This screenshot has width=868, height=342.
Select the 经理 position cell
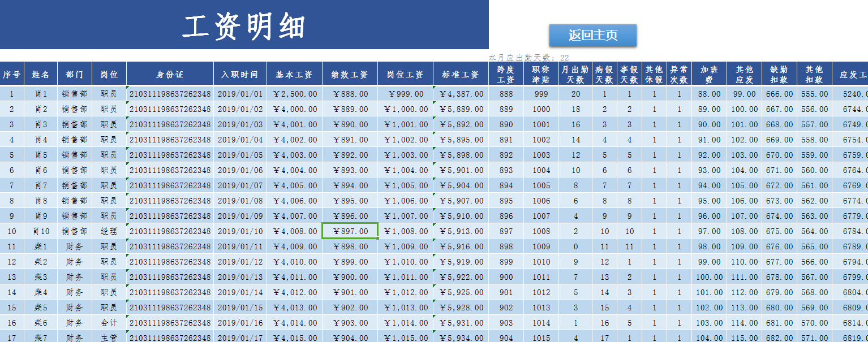[x=109, y=231]
